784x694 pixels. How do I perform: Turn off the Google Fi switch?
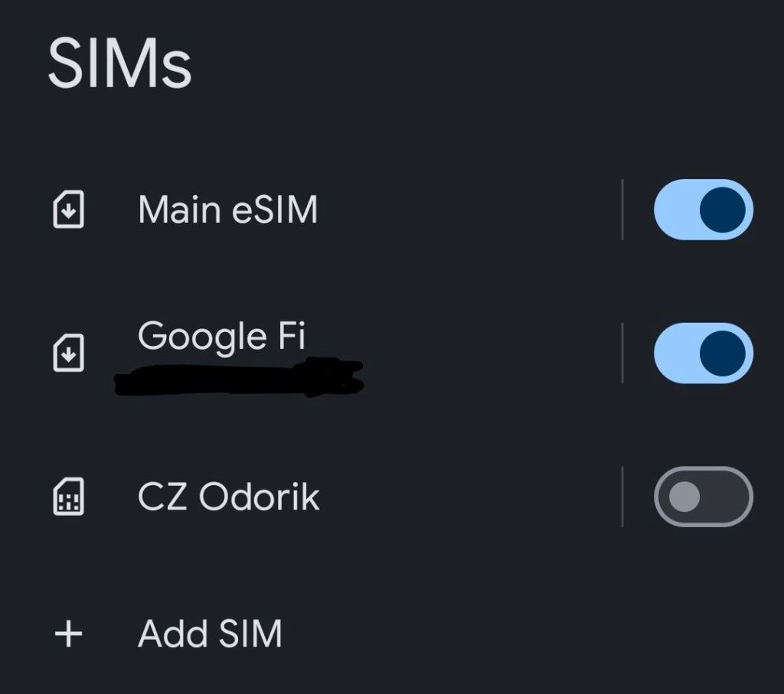coord(703,353)
